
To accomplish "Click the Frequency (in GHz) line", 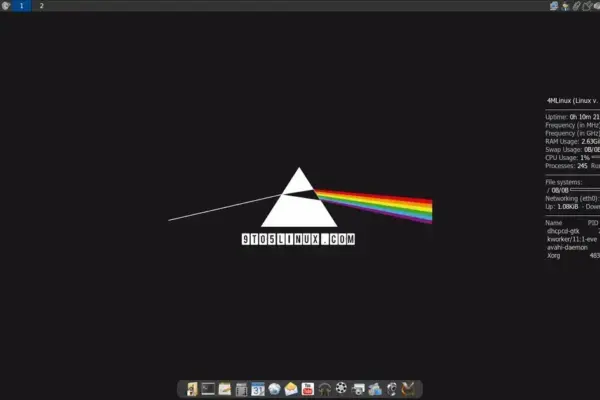I will pyautogui.click(x=572, y=133).
